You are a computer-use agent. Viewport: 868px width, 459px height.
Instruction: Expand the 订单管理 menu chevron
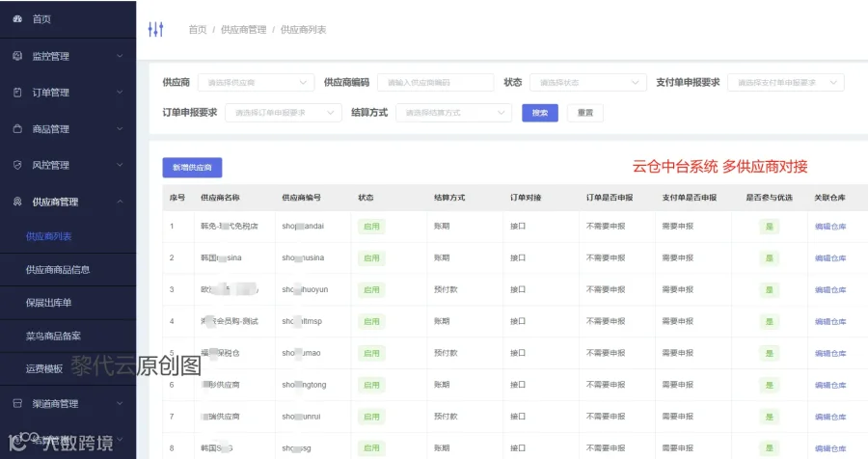click(x=120, y=93)
